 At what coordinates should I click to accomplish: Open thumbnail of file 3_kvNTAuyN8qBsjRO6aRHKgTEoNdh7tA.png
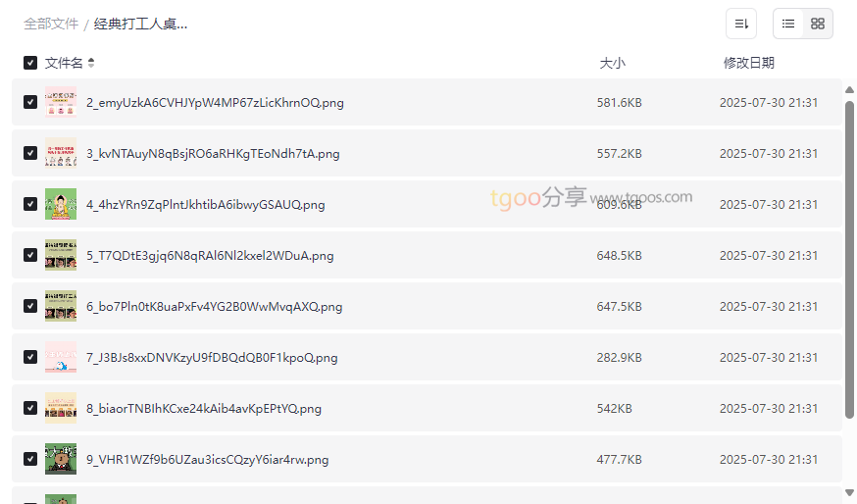61,153
